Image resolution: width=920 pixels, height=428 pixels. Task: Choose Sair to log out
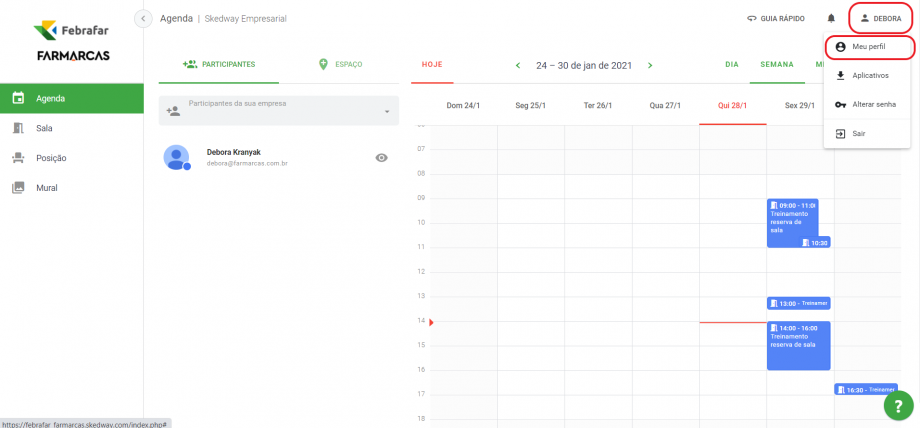858,133
